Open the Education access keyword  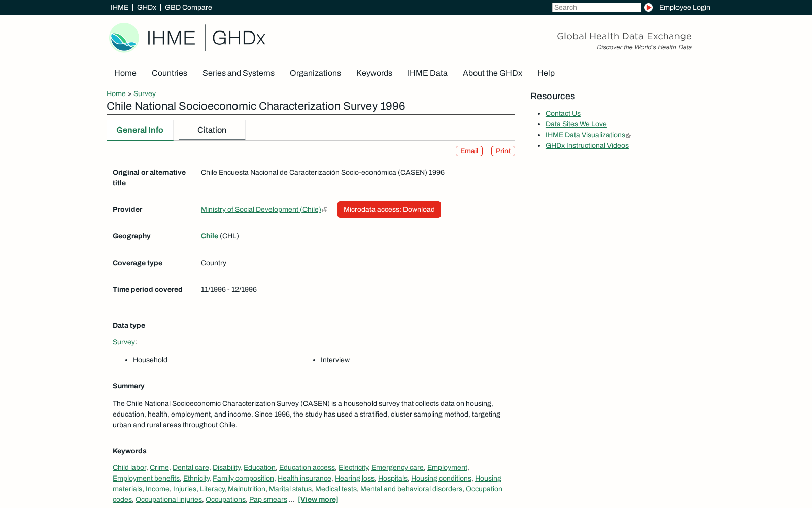[x=307, y=467]
